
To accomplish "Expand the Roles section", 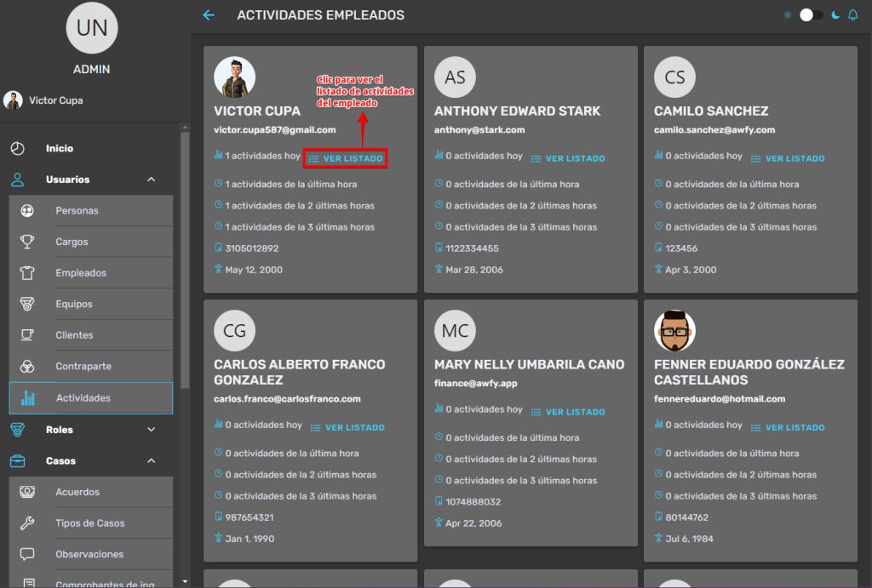I will (152, 430).
